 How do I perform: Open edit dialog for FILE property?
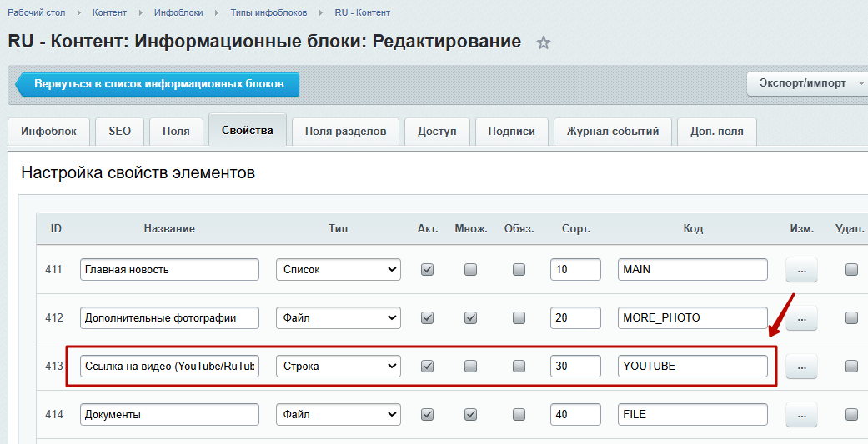(x=801, y=414)
